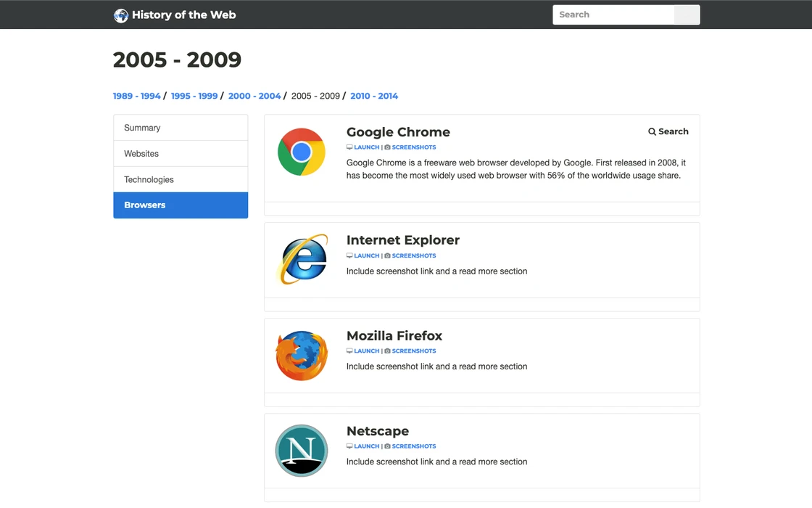Click the monitor icon beside Firefox's Launch
Image resolution: width=812 pixels, height=508 pixels.
pyautogui.click(x=349, y=351)
